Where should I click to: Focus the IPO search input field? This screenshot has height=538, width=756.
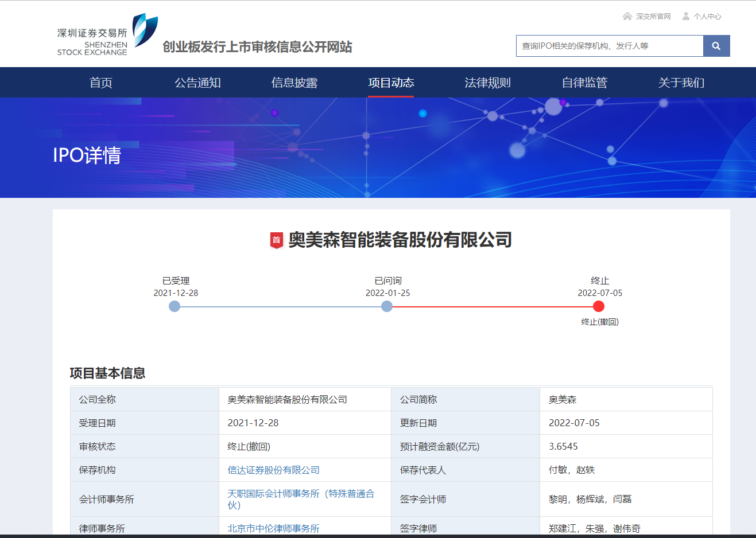coord(610,46)
